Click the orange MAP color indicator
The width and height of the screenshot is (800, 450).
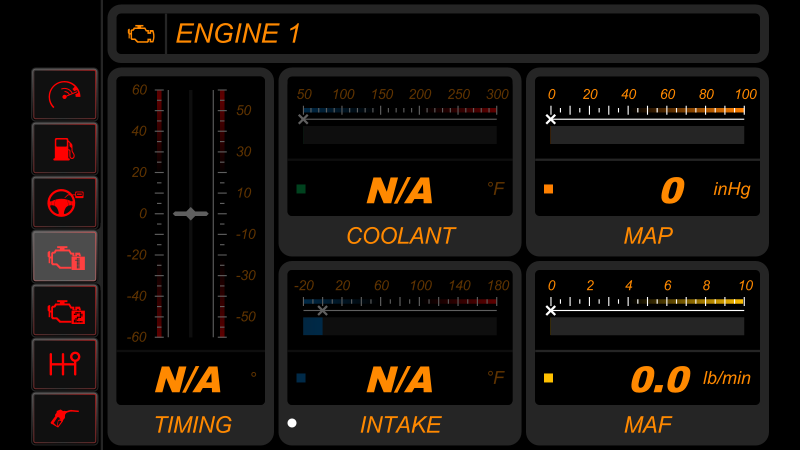pos(548,189)
